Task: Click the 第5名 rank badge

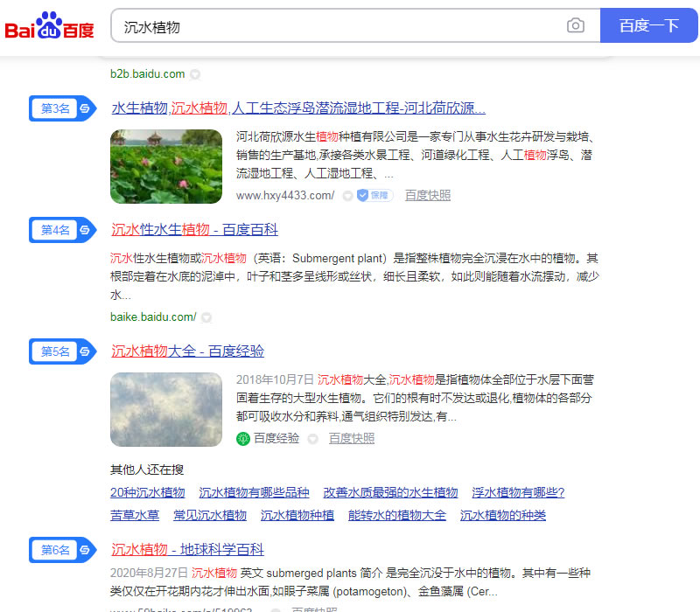Action: (x=62, y=351)
